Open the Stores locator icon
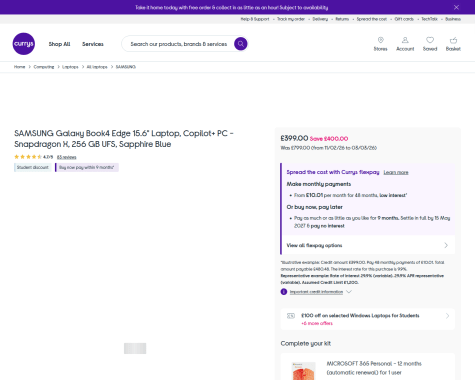Screen dimensions: 475x380 click(x=380, y=40)
